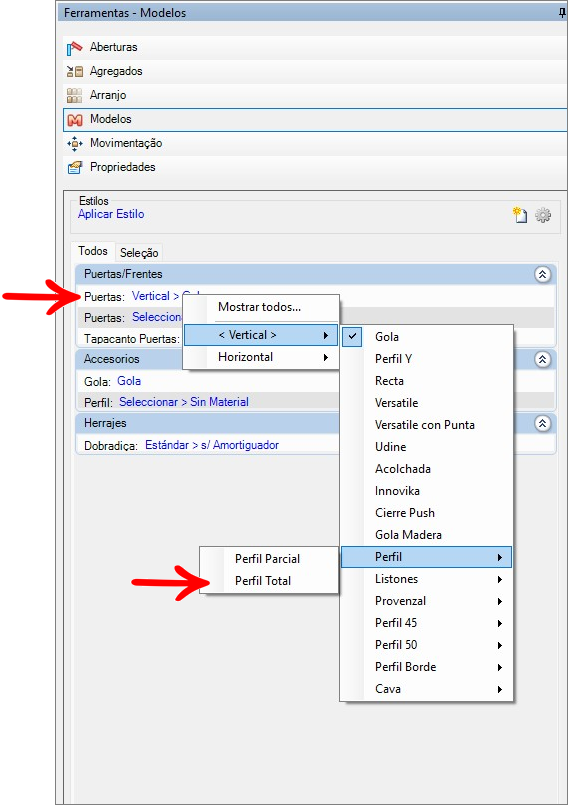Click Estándar > s/ Amortiguador link
The width and height of the screenshot is (568, 805).
212,445
